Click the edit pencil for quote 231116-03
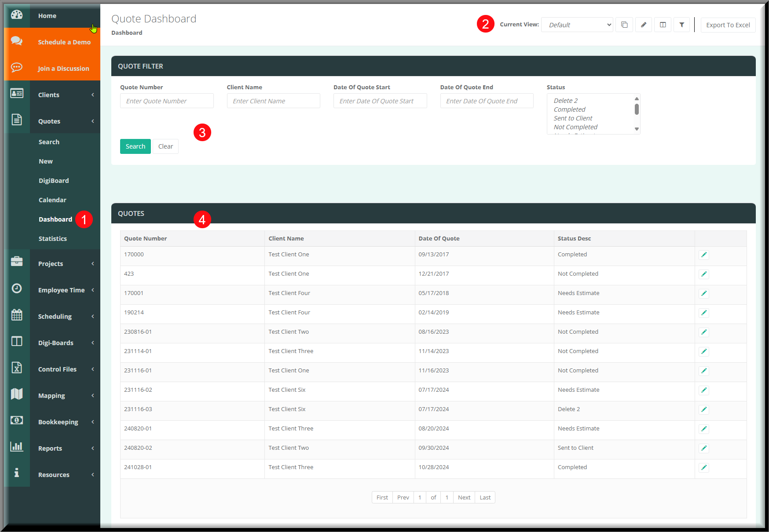This screenshot has height=532, width=769. pos(704,409)
